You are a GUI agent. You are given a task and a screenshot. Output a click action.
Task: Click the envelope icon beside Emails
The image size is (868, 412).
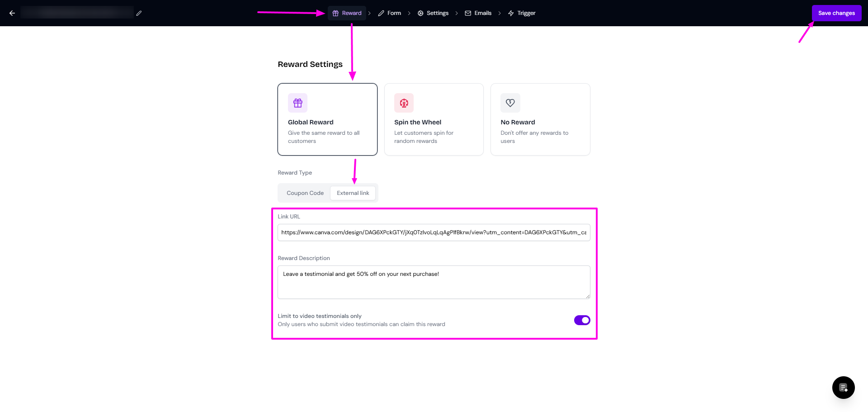[x=468, y=13]
